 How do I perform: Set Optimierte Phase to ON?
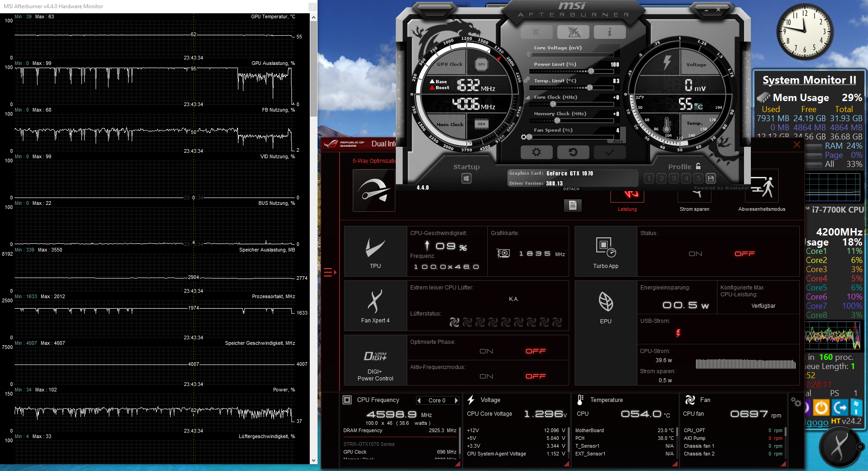(x=486, y=351)
